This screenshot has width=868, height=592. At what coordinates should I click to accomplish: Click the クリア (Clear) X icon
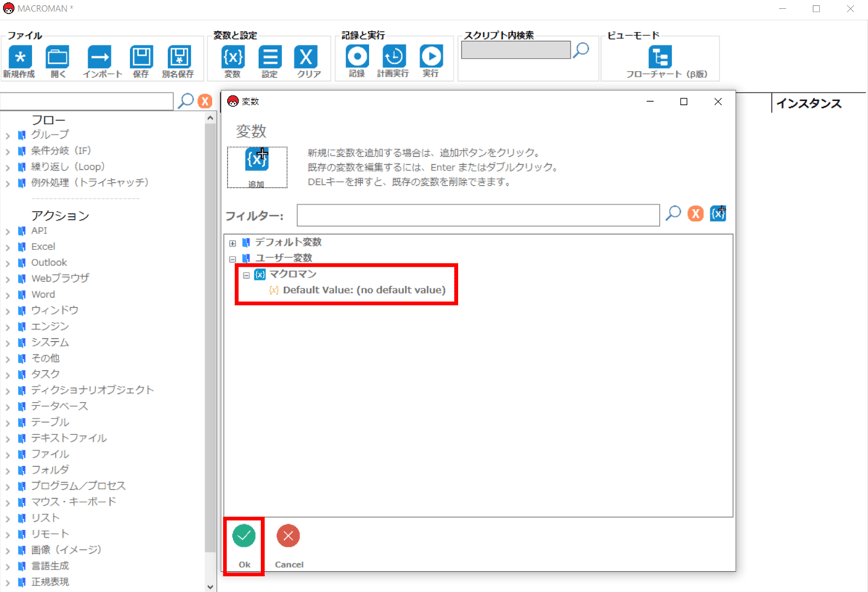coord(306,57)
